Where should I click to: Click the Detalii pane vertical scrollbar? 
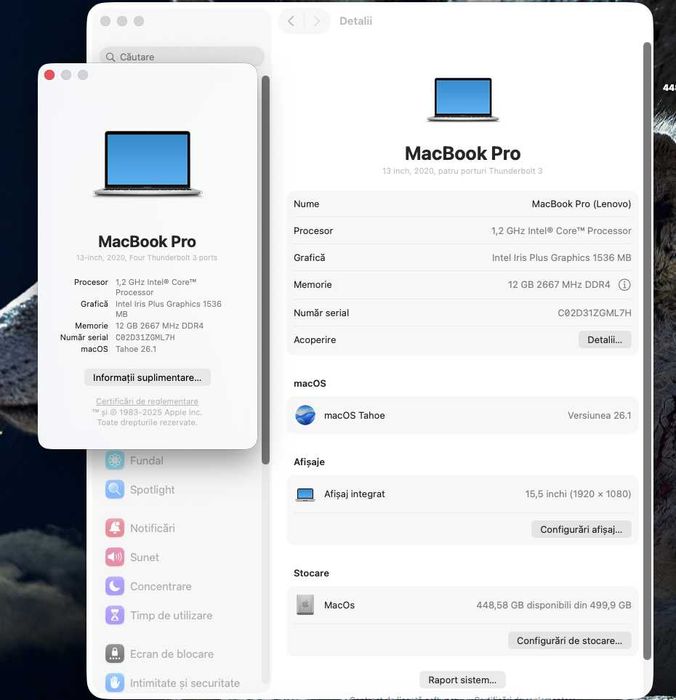coord(647,350)
